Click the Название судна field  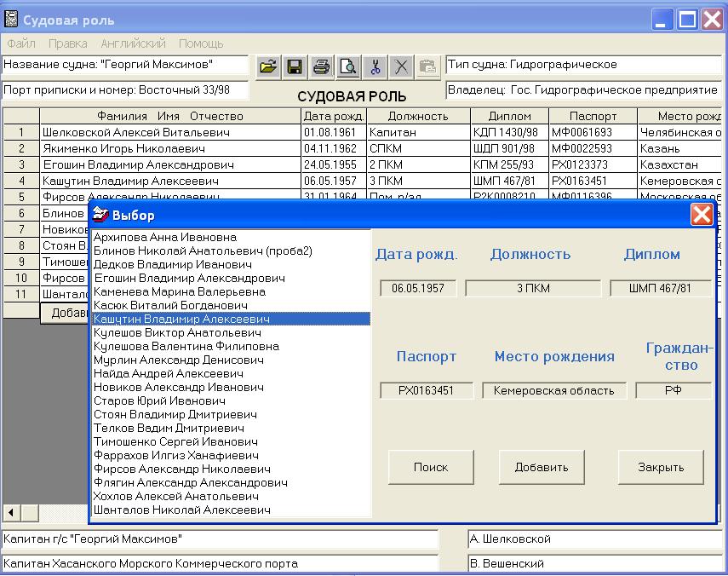point(125,65)
